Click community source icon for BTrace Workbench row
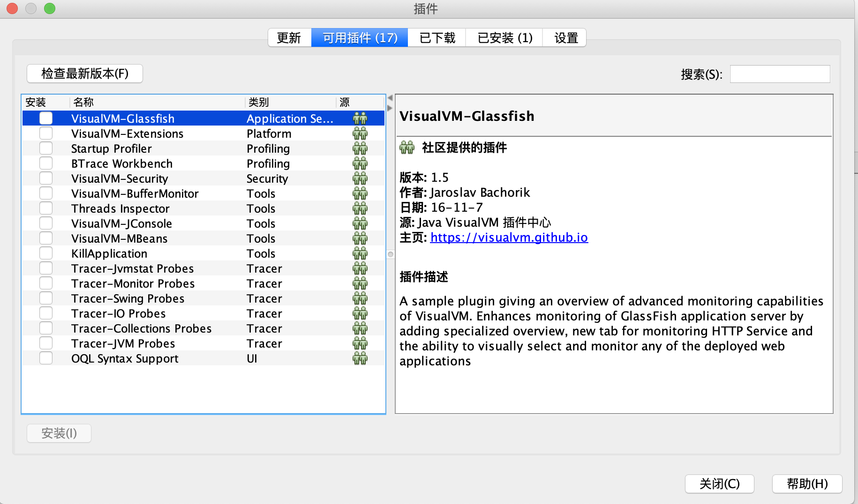858x504 pixels. click(x=360, y=163)
